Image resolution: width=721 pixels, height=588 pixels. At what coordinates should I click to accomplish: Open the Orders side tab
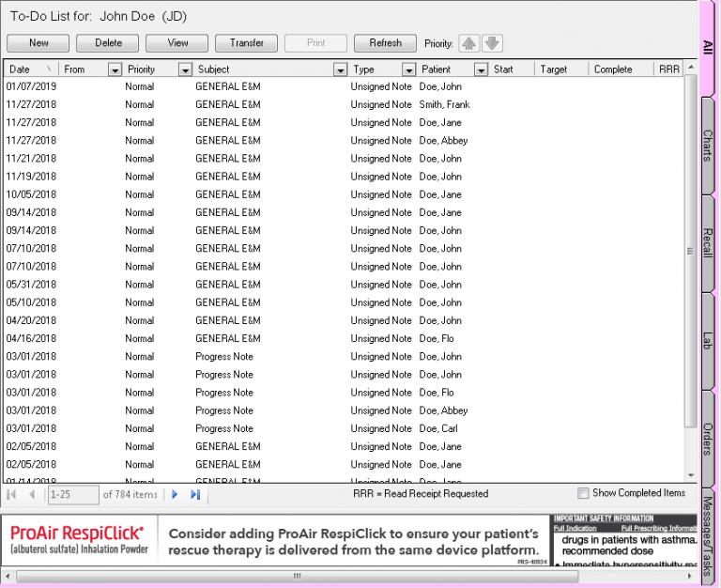(x=708, y=439)
